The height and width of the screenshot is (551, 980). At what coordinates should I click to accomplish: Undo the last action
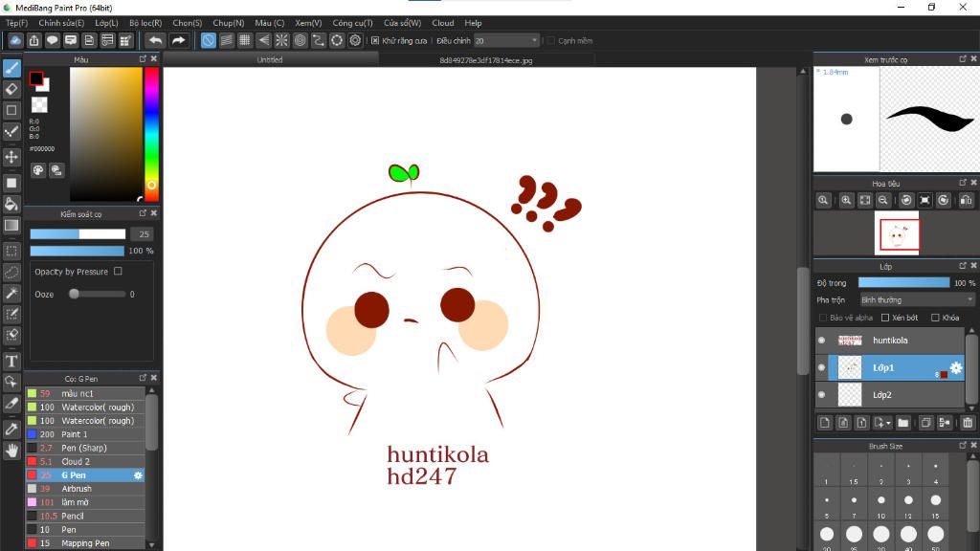[x=155, y=40]
